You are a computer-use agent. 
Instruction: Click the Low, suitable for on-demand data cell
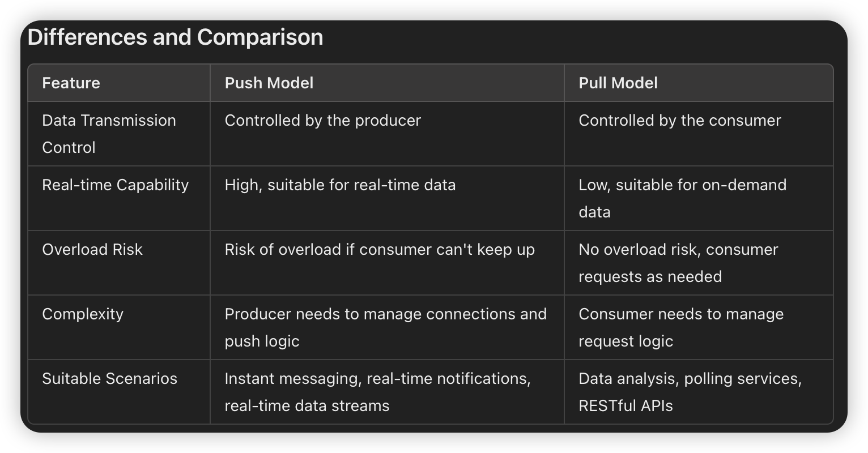click(699, 198)
